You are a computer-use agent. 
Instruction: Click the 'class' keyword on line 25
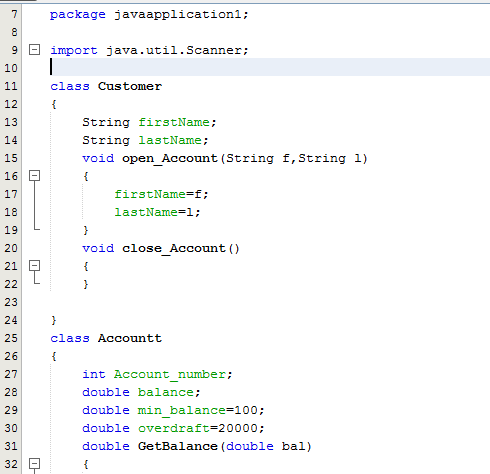70,338
